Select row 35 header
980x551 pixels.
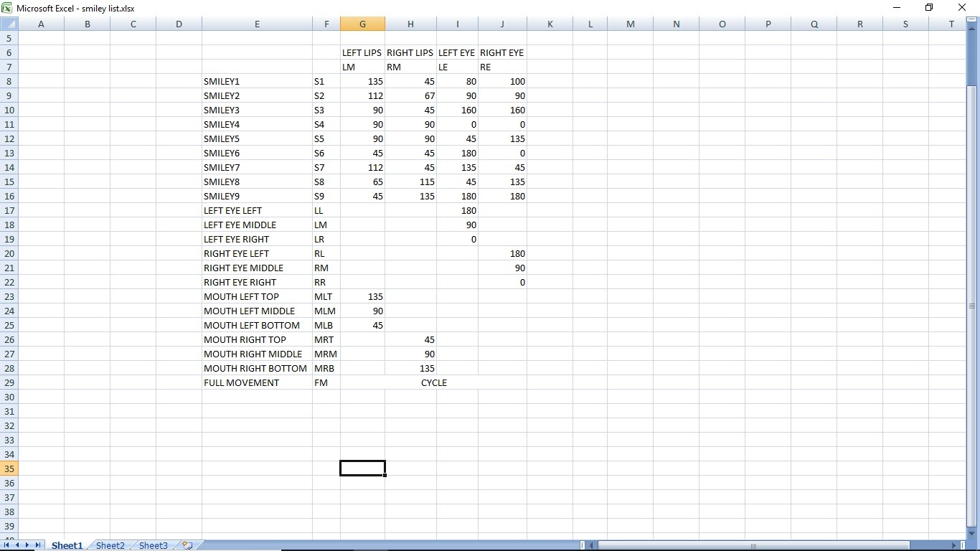9,468
